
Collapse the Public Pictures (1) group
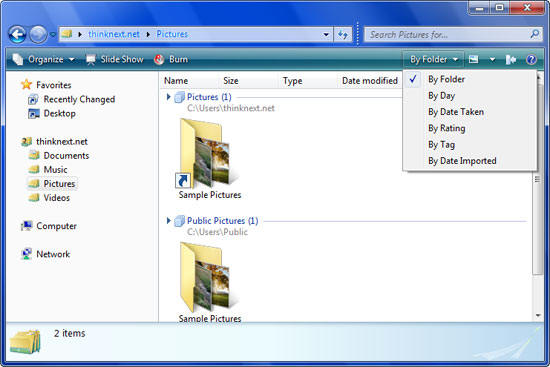click(168, 221)
